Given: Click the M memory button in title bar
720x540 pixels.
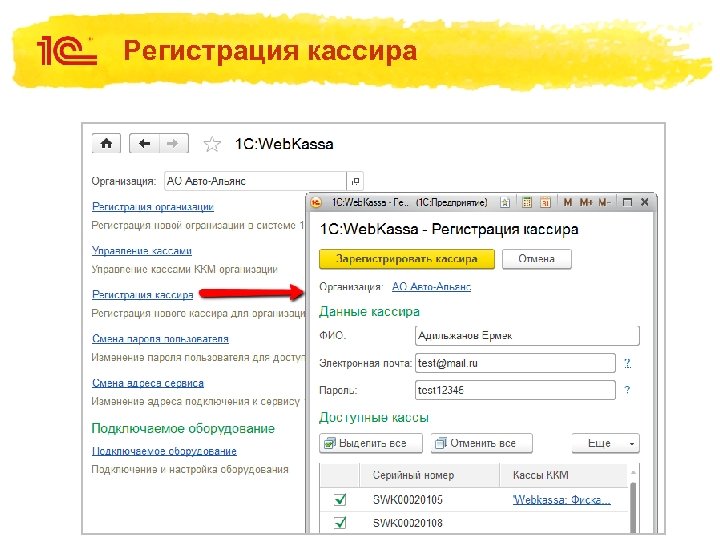Looking at the screenshot, I should 568,202.
